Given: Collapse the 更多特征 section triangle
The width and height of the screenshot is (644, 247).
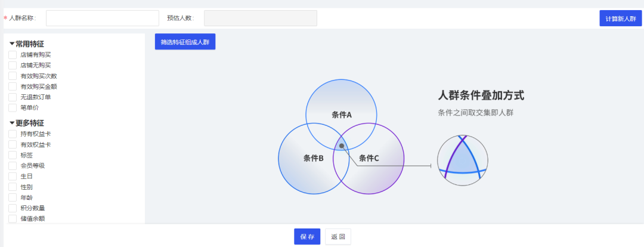Looking at the screenshot, I should coord(12,123).
